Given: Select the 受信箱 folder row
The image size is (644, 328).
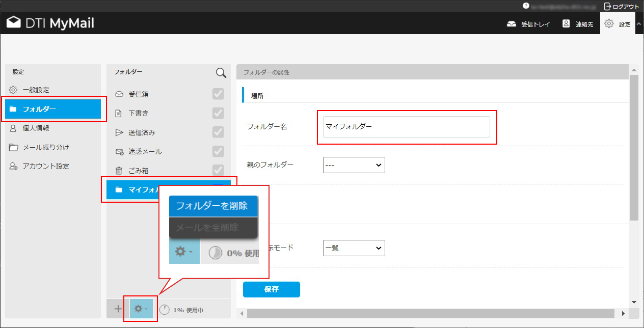Looking at the screenshot, I should 168,94.
